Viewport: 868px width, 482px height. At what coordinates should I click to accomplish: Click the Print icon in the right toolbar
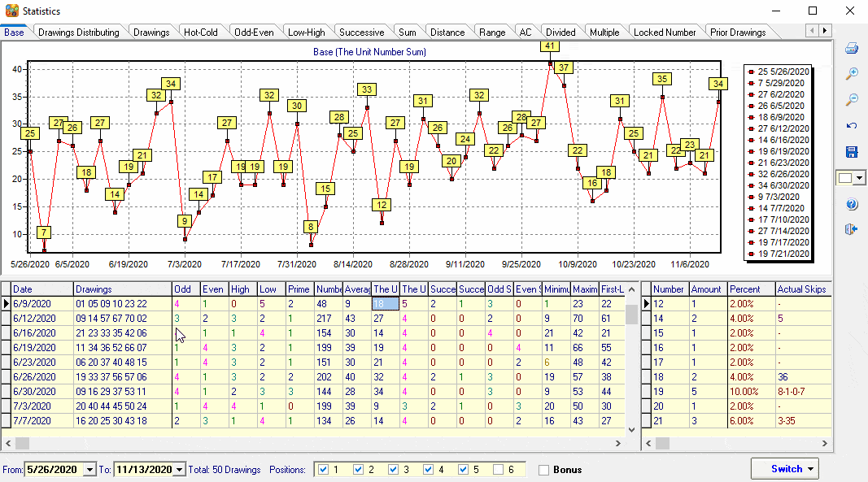click(x=852, y=48)
